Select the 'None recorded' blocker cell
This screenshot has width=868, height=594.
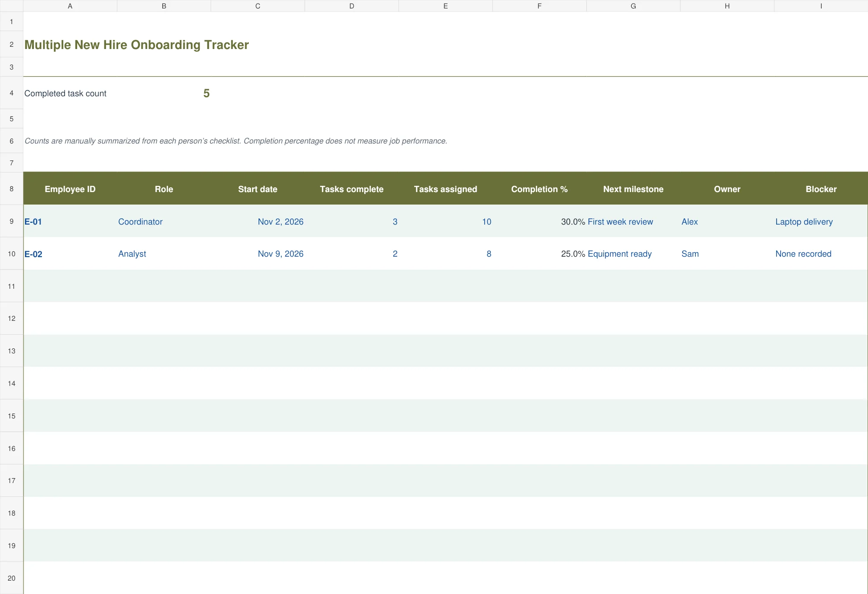821,254
